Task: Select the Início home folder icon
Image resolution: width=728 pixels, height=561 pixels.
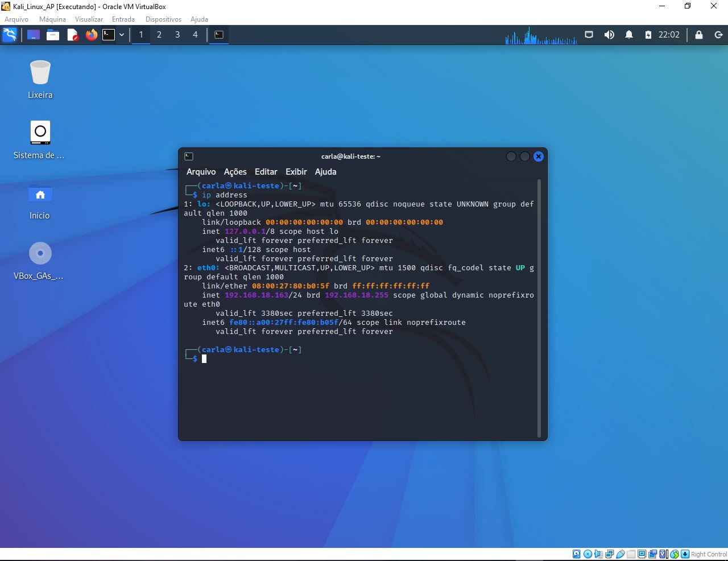Action: tap(40, 202)
